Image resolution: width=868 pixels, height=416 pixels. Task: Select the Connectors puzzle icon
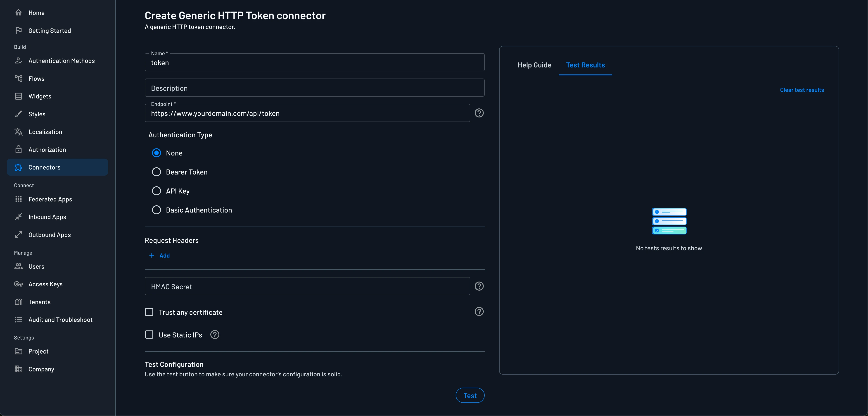pos(19,167)
